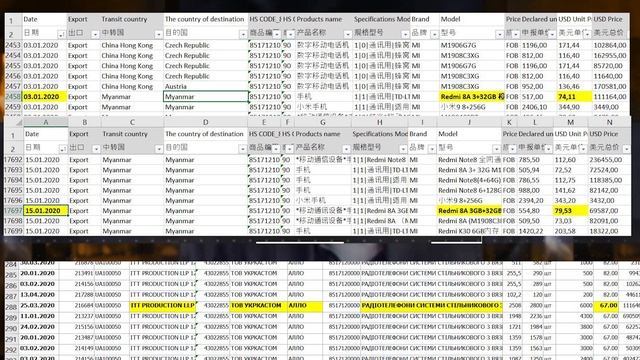Click the date cell 11.01.2020
This screenshot has width=640, height=360.
click(38, 316)
